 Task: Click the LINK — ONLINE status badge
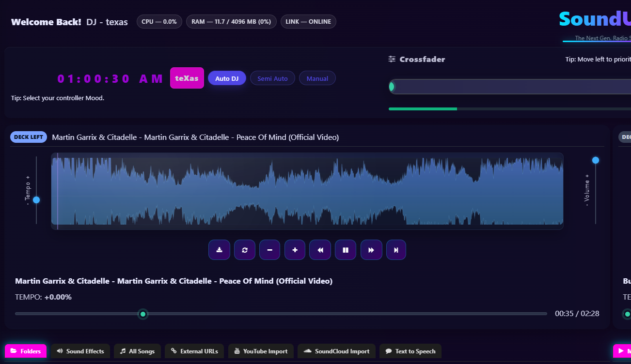tap(308, 22)
